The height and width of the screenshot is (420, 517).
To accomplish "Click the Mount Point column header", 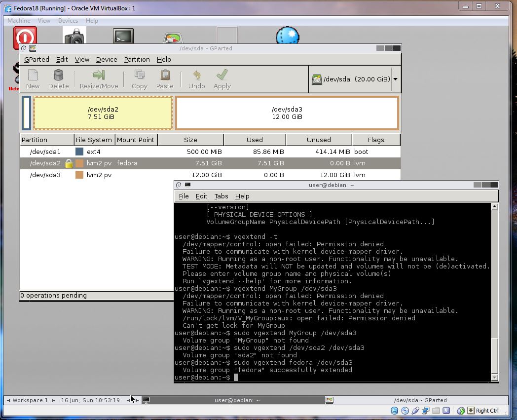I will pos(136,140).
